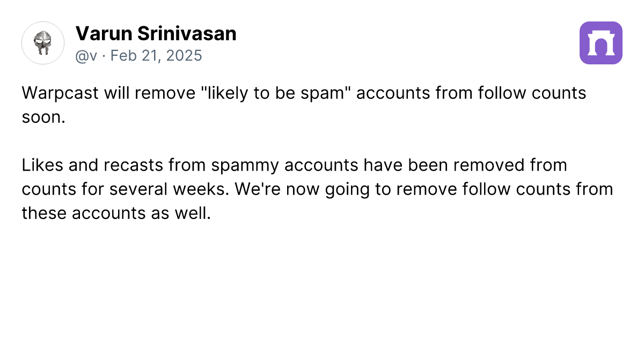This screenshot has width=644, height=338.
Task: Click the word "Likes" starting second paragraph
Action: [41, 165]
